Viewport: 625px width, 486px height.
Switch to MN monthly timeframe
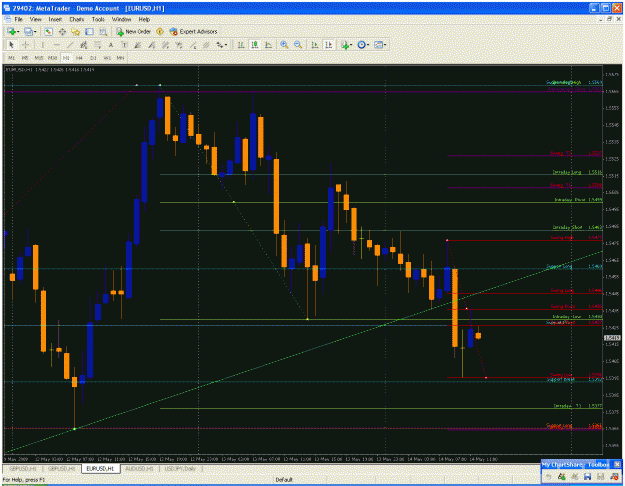point(120,58)
